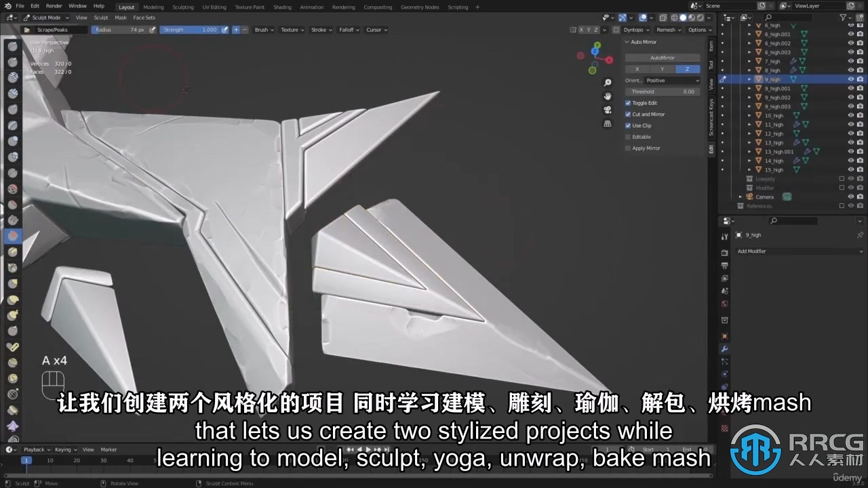Viewport: 868px width, 488px height.
Task: Select solid viewport shading mode icon
Action: pyautogui.click(x=683, y=18)
